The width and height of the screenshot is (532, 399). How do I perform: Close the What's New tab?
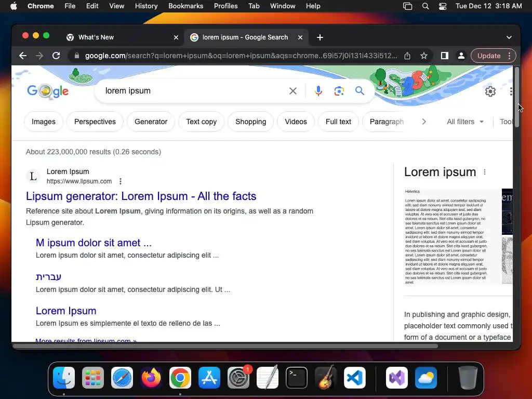(x=176, y=37)
